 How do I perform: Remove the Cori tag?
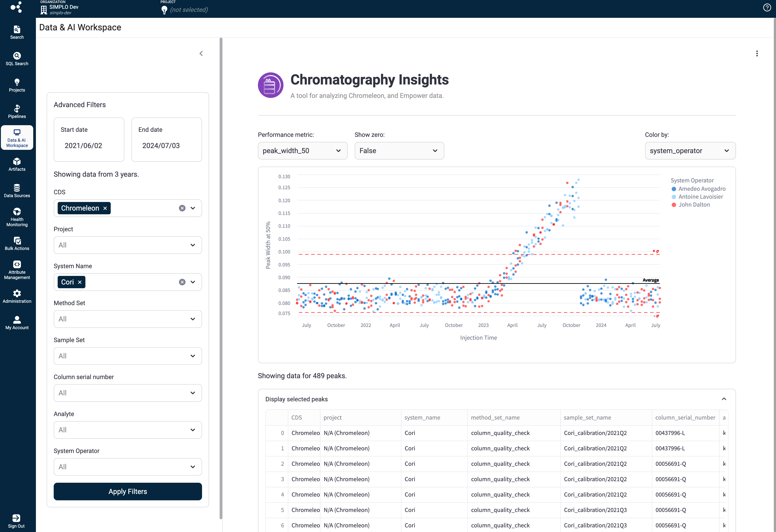tap(80, 282)
